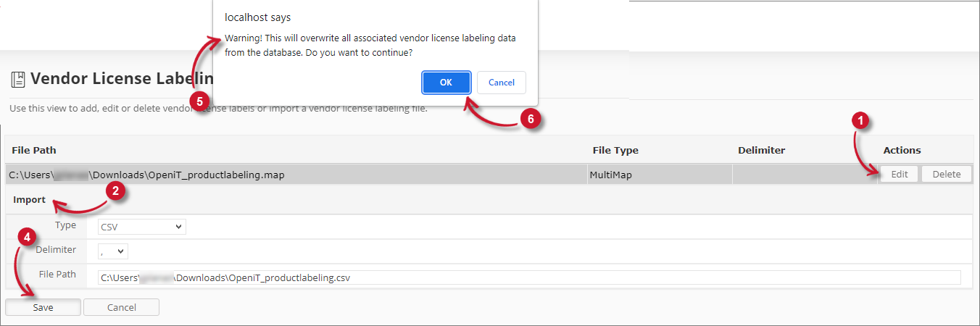Click the File Path column header
The height and width of the screenshot is (326, 980).
(x=35, y=150)
